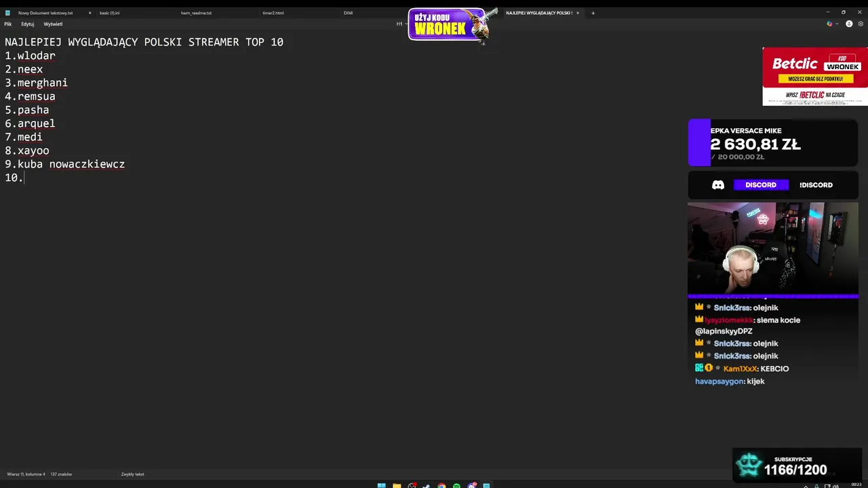Click the Betclic ad banner
The image size is (868, 488).
click(815, 77)
